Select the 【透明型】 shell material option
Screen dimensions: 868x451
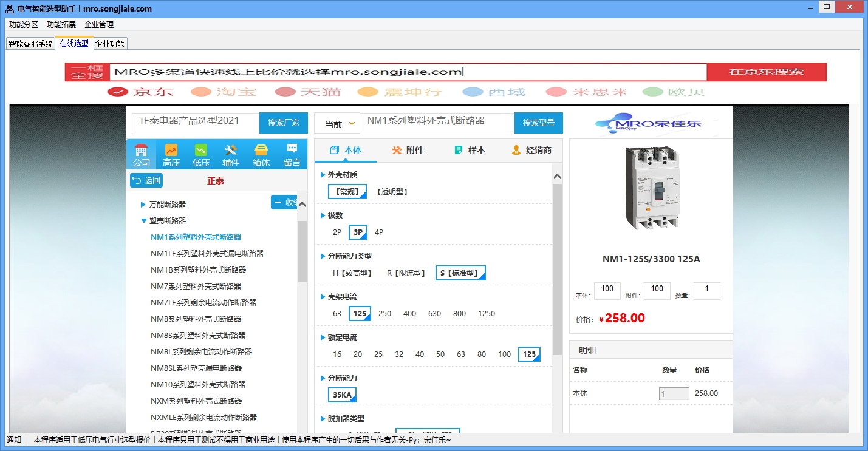pos(392,192)
